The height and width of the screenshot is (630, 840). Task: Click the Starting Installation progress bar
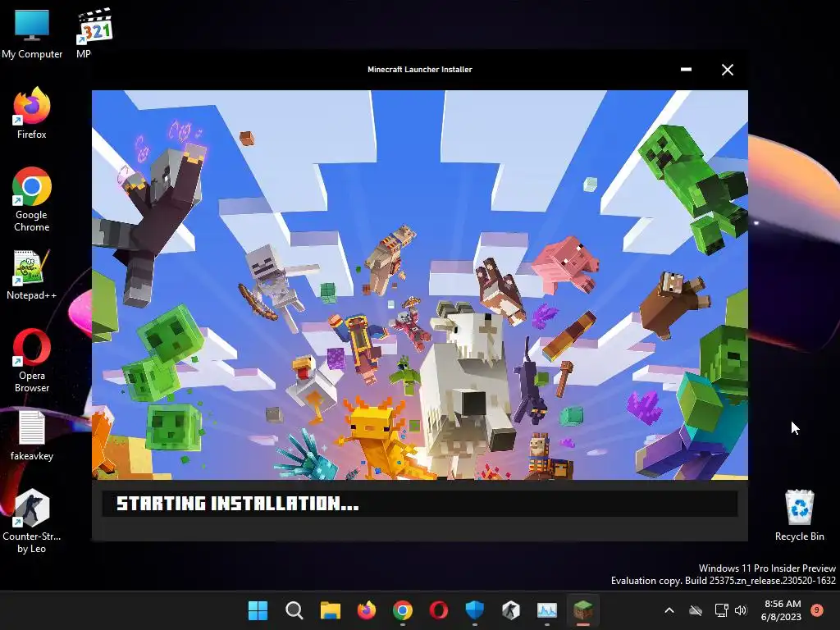click(419, 504)
